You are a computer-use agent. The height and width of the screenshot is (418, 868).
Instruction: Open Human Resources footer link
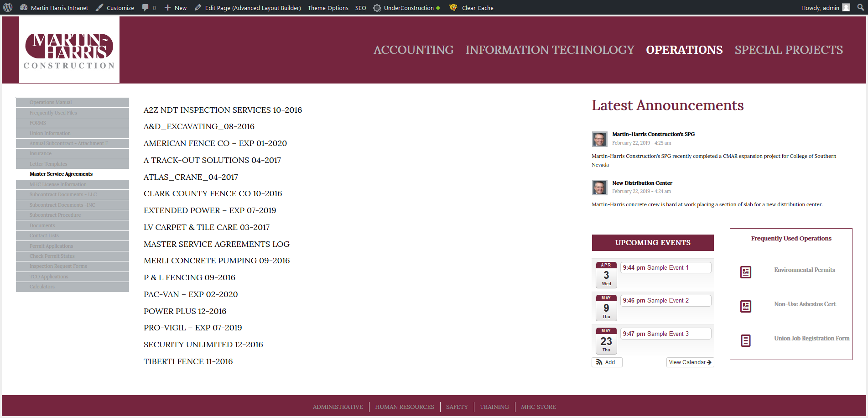[405, 407]
